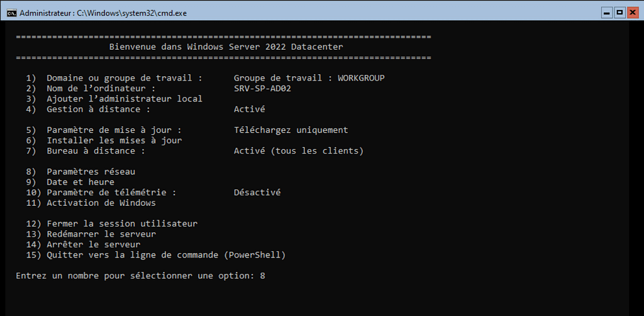The height and width of the screenshot is (316, 644).
Task: Click 'Ajouter l'administrateur local' option
Action: [124, 99]
